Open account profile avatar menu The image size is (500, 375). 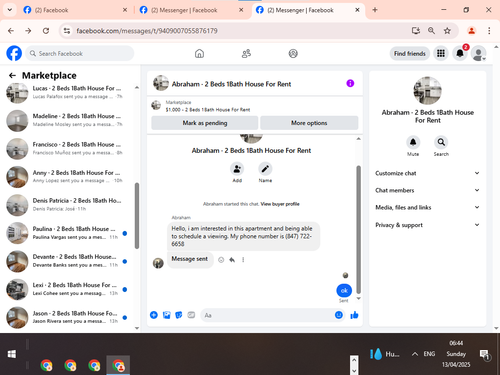tap(479, 53)
